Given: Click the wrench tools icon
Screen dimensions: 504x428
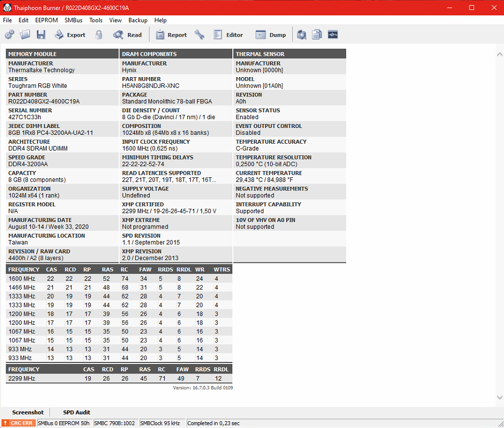Looking at the screenshot, I should [199, 35].
